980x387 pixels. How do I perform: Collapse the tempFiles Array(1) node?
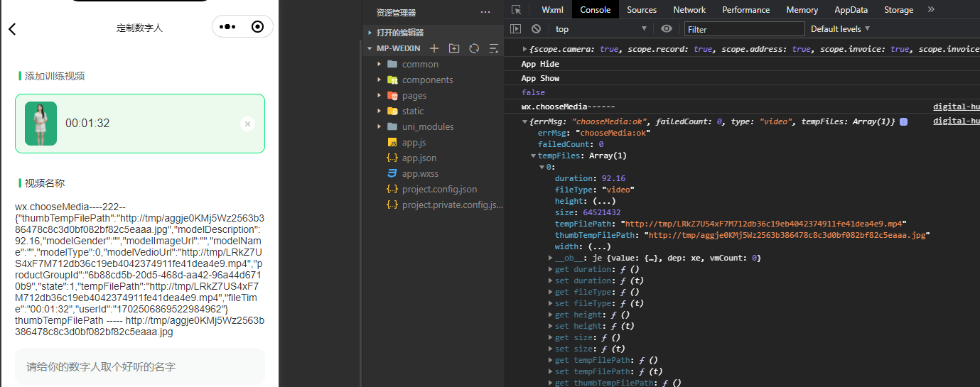(534, 156)
